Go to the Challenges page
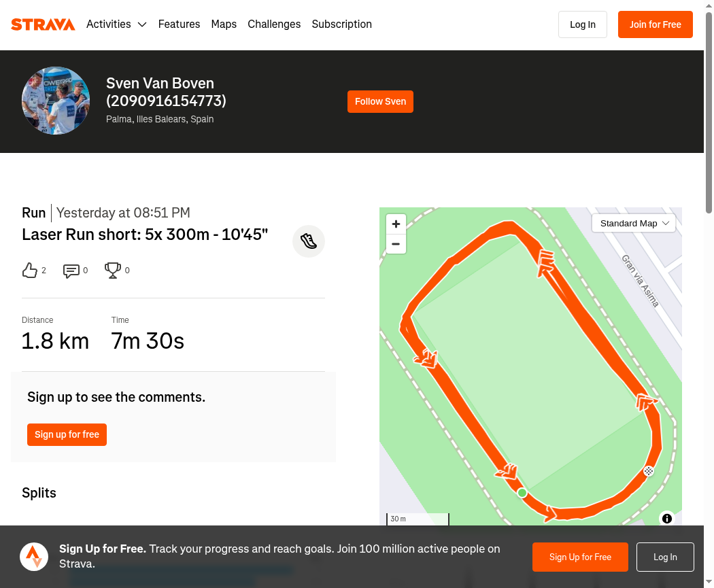Screen dimensions: 714x588 click(274, 24)
